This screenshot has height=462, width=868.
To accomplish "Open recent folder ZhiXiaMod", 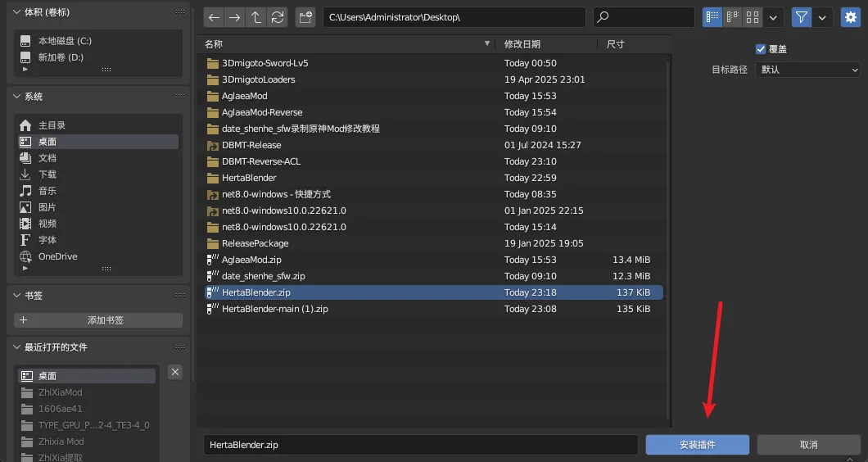I will pyautogui.click(x=87, y=392).
